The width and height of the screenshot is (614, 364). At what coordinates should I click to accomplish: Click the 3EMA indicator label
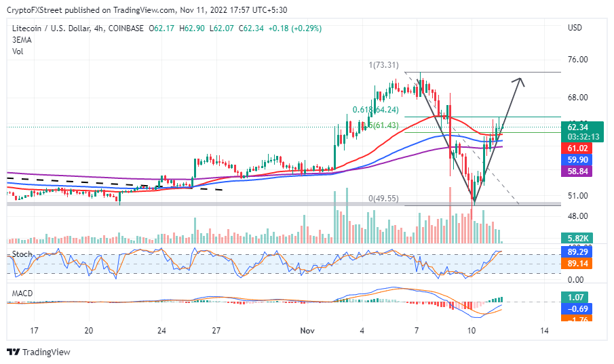(22, 40)
